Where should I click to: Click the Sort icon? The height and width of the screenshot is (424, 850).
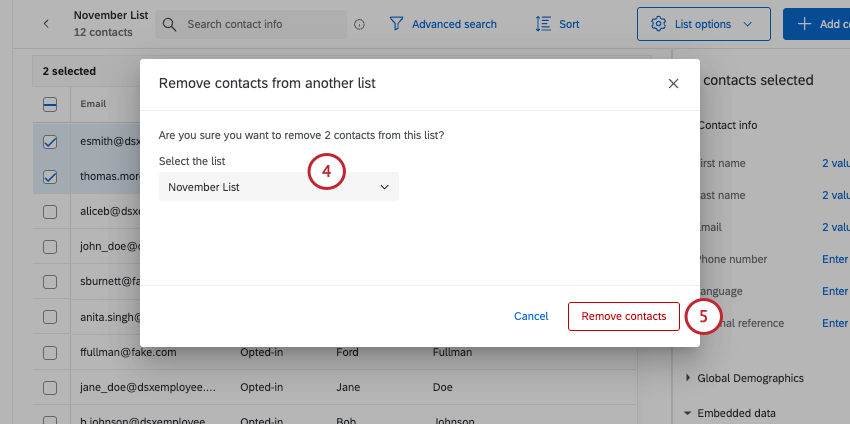pyautogui.click(x=544, y=24)
